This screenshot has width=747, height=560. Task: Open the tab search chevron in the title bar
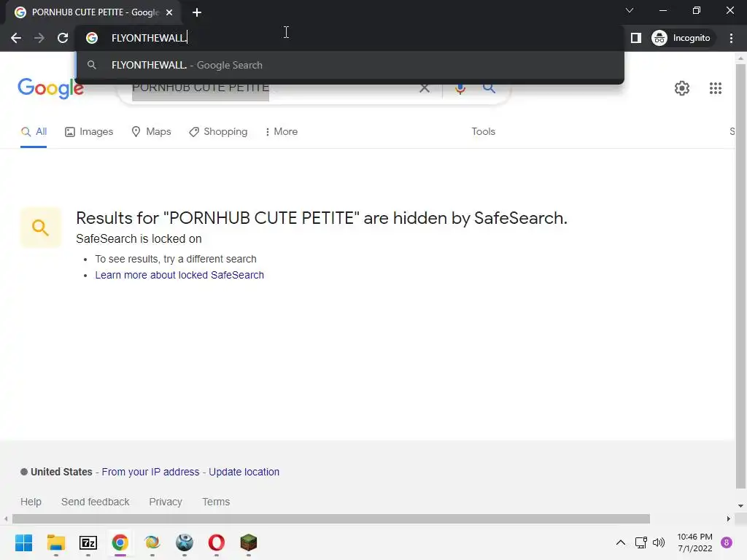tap(630, 10)
